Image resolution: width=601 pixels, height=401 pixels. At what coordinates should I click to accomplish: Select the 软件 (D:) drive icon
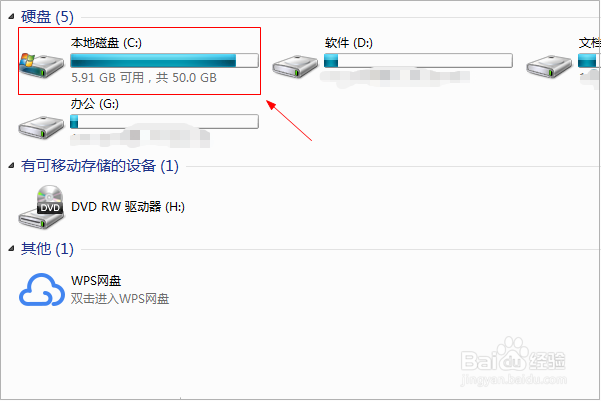point(295,66)
